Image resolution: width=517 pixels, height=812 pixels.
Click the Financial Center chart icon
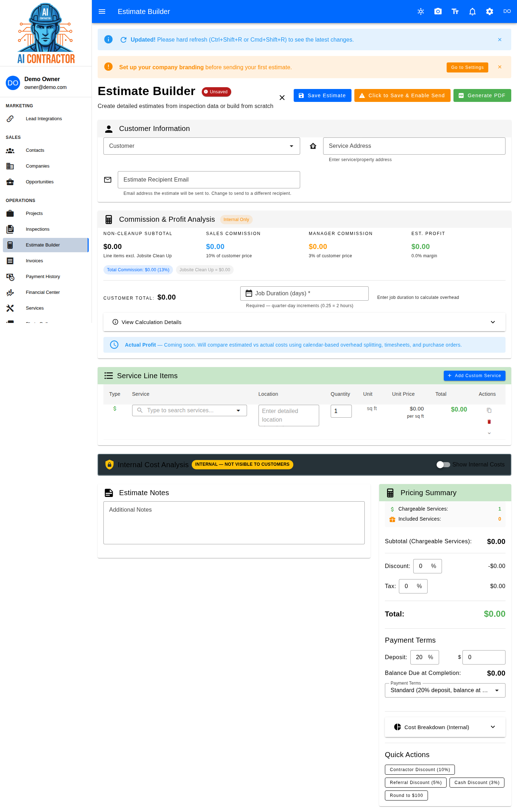tap(10, 292)
